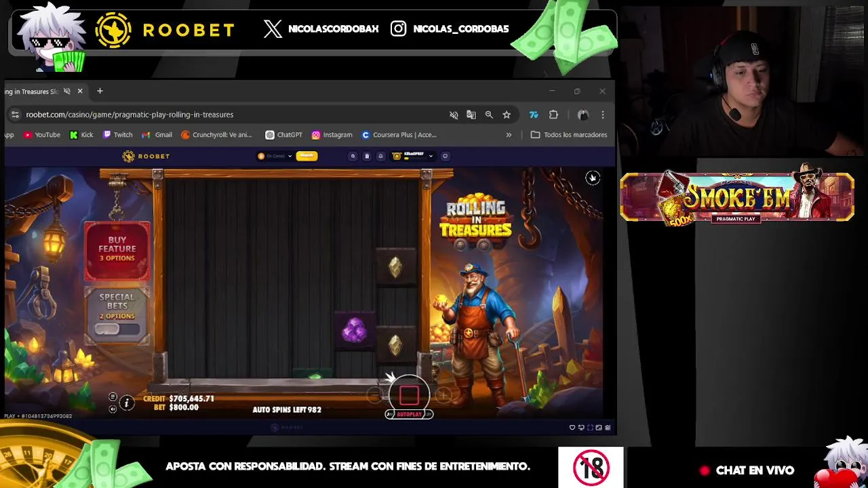
Task: Enter game fullscreen mode
Action: click(x=590, y=428)
